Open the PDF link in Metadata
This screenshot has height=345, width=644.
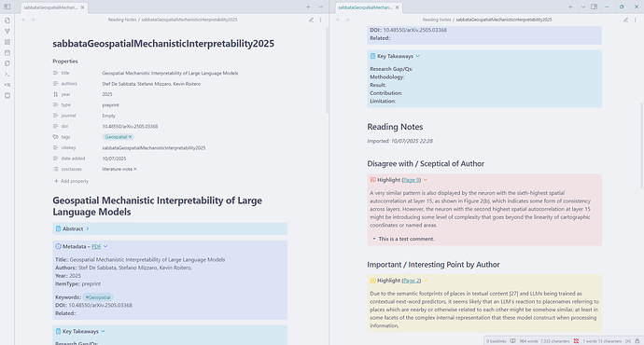click(96, 246)
